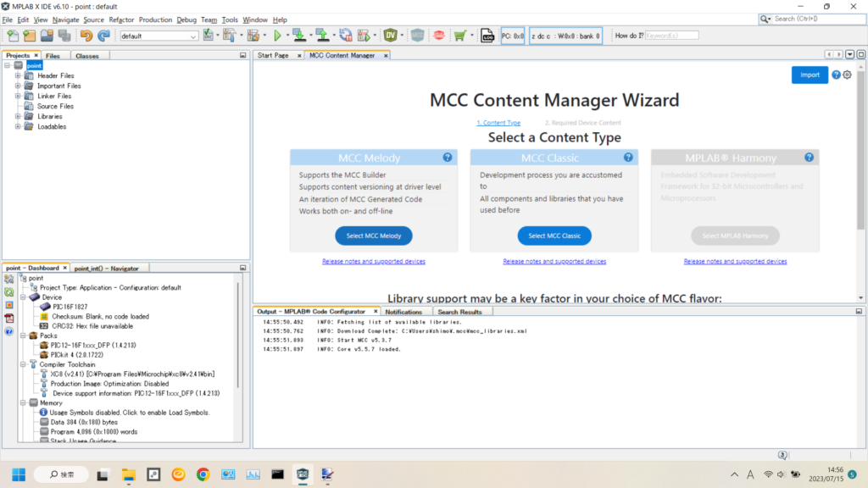Click the Windows Start button on taskbar
Screen dimensions: 868x488
(x=19, y=474)
